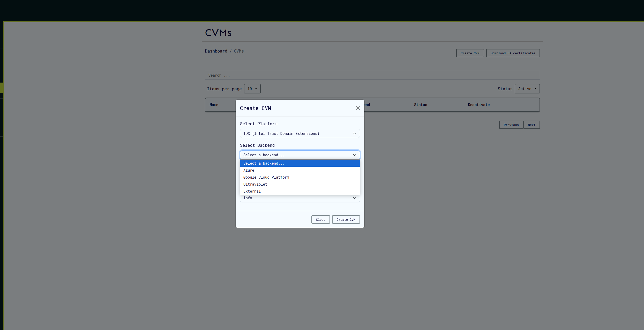Open the Items per page 10 dropdown
The height and width of the screenshot is (330, 644).
[x=252, y=89]
